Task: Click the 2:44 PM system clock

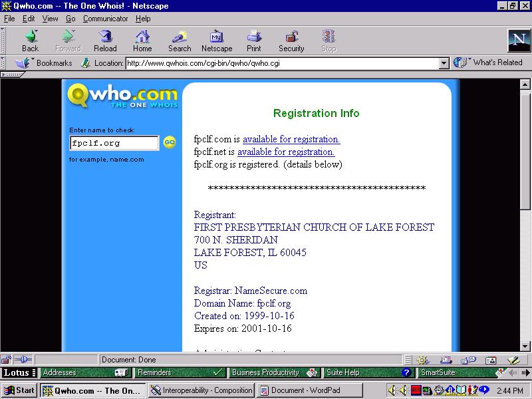Action: tap(510, 390)
